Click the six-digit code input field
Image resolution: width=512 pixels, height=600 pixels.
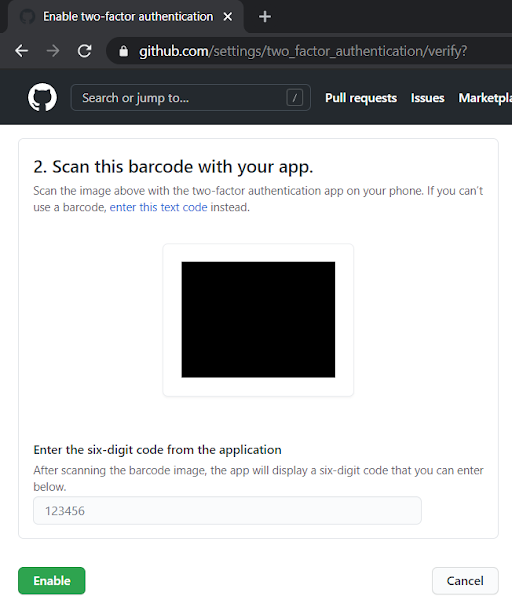pos(227,510)
